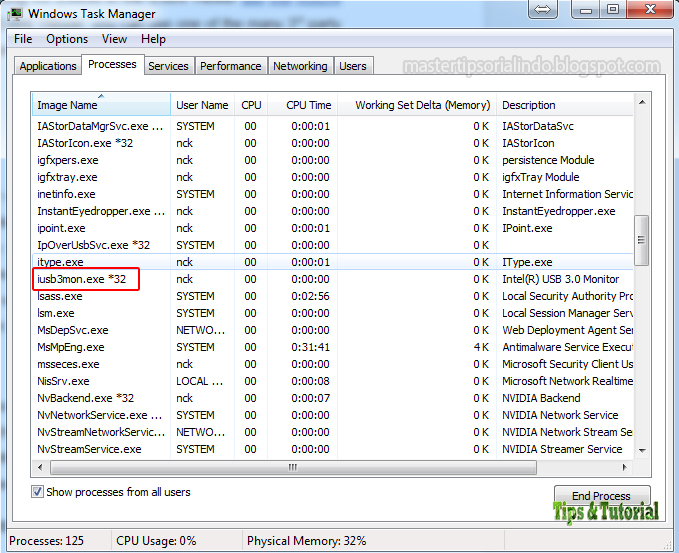Sort by Image Name column header
Viewport: 679px width, 553px height.
[x=101, y=105]
